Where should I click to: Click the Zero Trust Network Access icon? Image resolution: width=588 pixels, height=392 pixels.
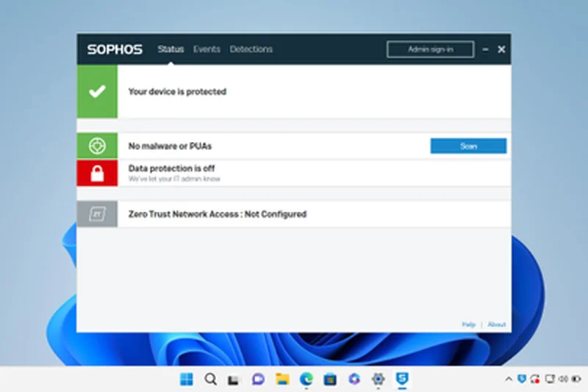97,214
